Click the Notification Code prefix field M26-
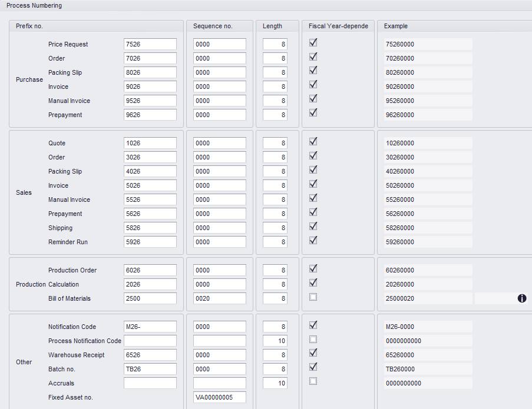This screenshot has height=409, width=532. coord(150,327)
